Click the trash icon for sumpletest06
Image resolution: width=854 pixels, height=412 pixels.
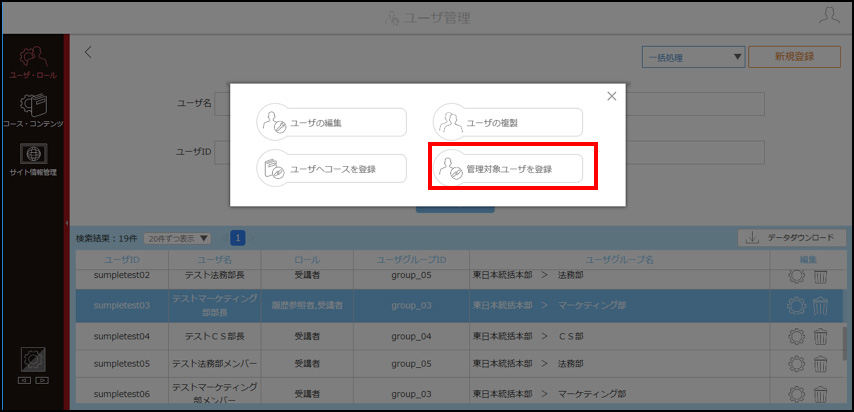[820, 393]
